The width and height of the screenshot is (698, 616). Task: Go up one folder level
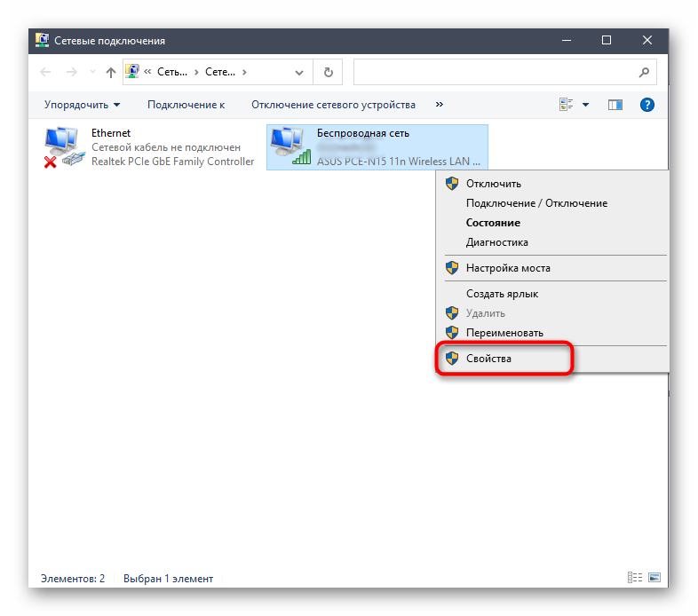[111, 72]
